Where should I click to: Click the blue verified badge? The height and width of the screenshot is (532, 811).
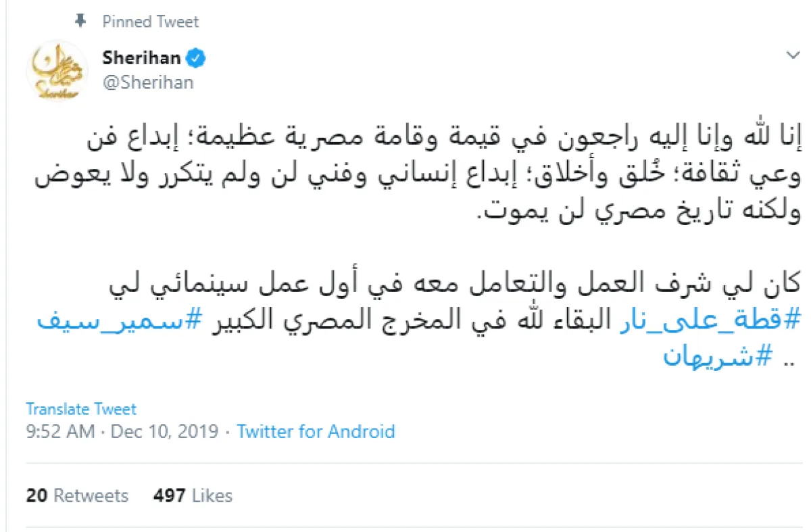(x=196, y=59)
